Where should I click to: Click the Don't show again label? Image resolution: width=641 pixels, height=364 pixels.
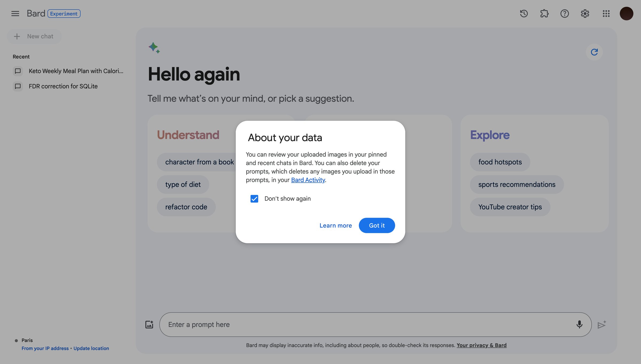(x=287, y=199)
